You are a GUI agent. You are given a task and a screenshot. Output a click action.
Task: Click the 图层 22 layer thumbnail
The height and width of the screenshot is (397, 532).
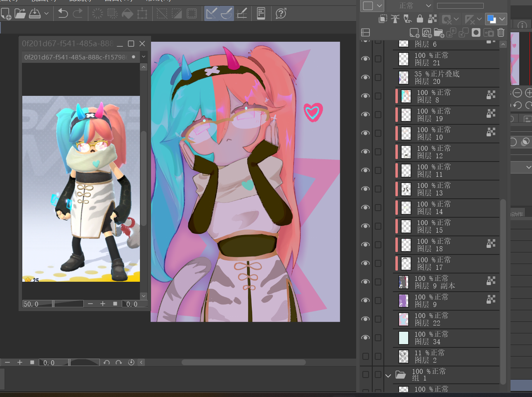[x=403, y=319]
